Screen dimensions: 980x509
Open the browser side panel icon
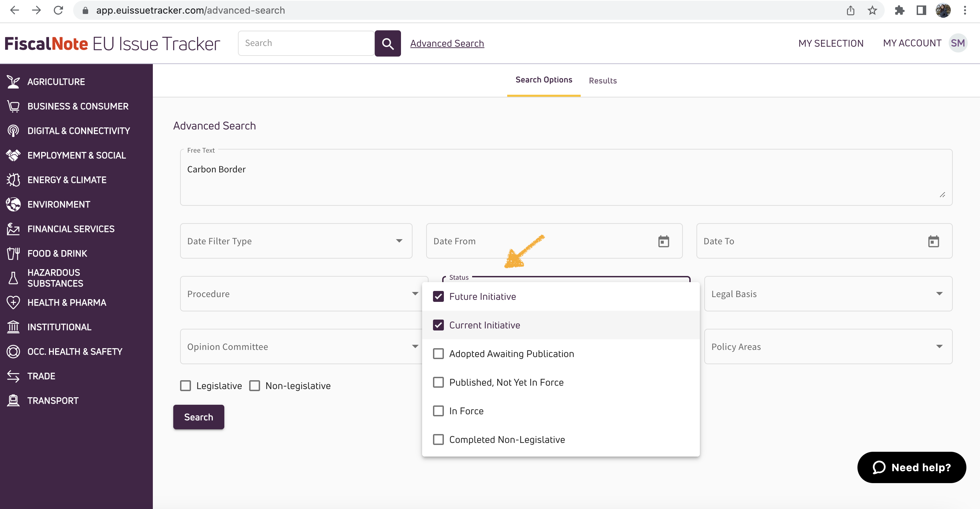click(x=921, y=10)
